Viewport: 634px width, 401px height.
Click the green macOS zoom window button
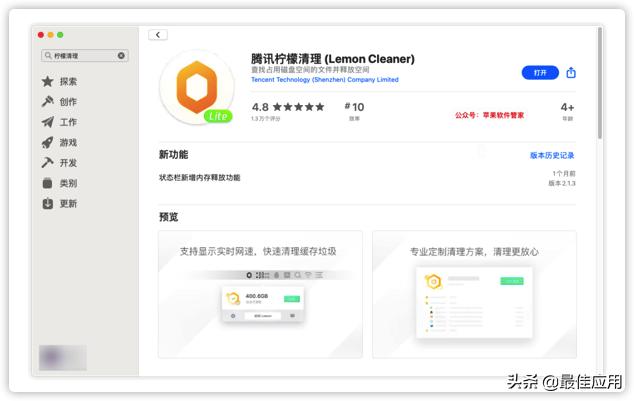(60, 35)
